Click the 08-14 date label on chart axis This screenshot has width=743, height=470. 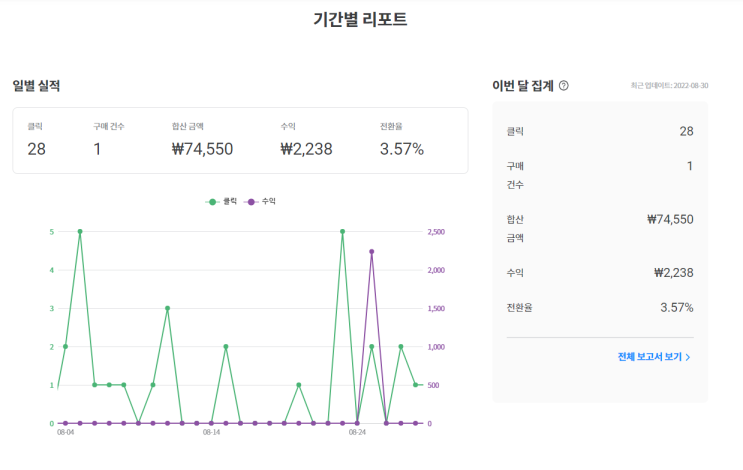211,433
